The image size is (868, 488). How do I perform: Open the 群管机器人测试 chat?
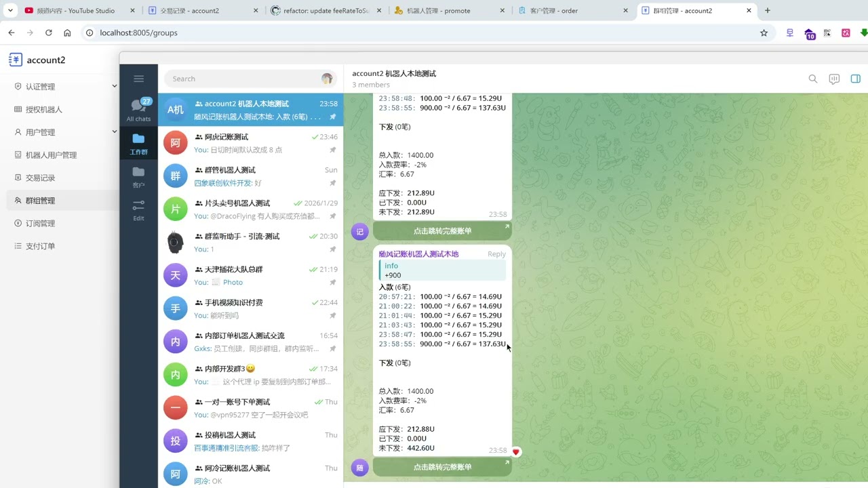[x=251, y=176]
